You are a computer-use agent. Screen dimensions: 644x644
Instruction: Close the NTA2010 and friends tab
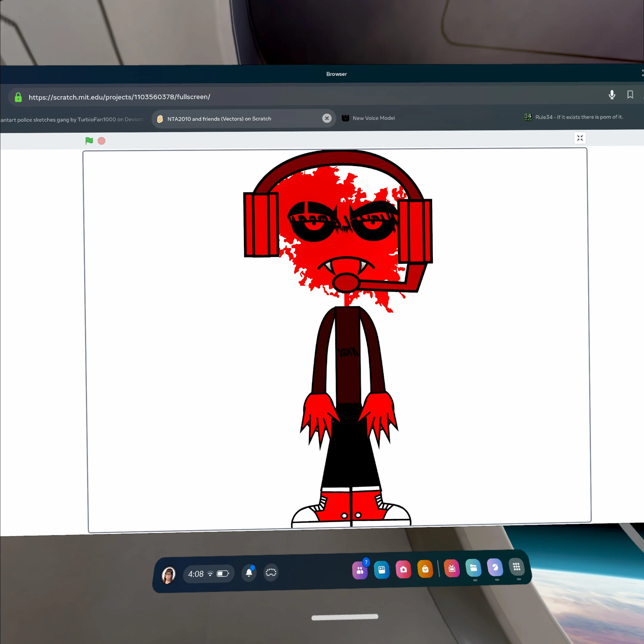(x=327, y=118)
